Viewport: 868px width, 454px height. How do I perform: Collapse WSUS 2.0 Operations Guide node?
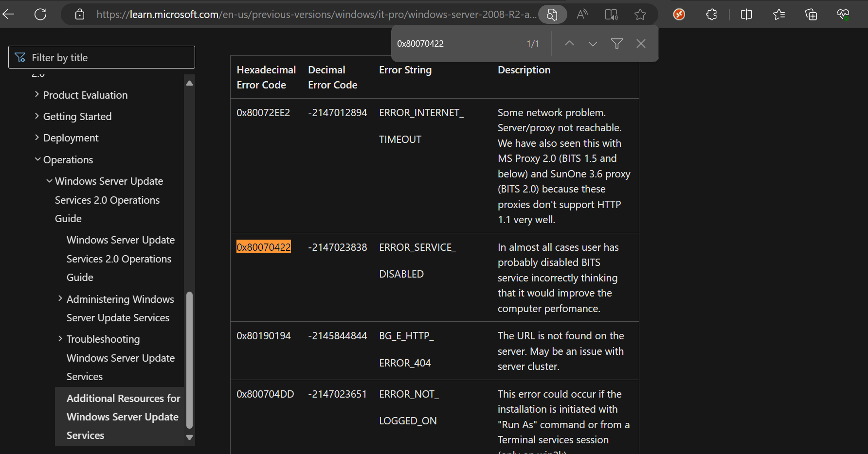click(x=49, y=181)
